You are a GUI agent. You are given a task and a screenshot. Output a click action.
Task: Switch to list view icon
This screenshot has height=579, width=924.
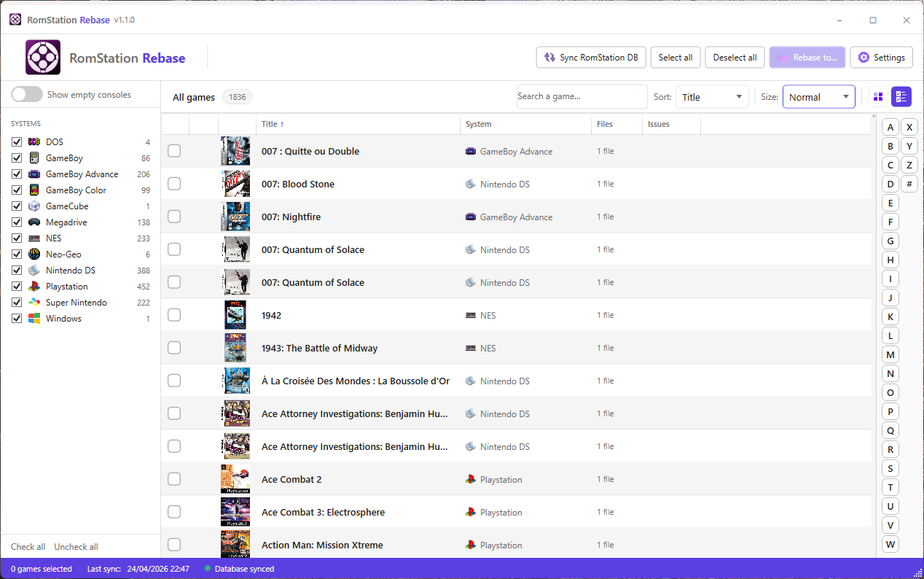point(901,97)
